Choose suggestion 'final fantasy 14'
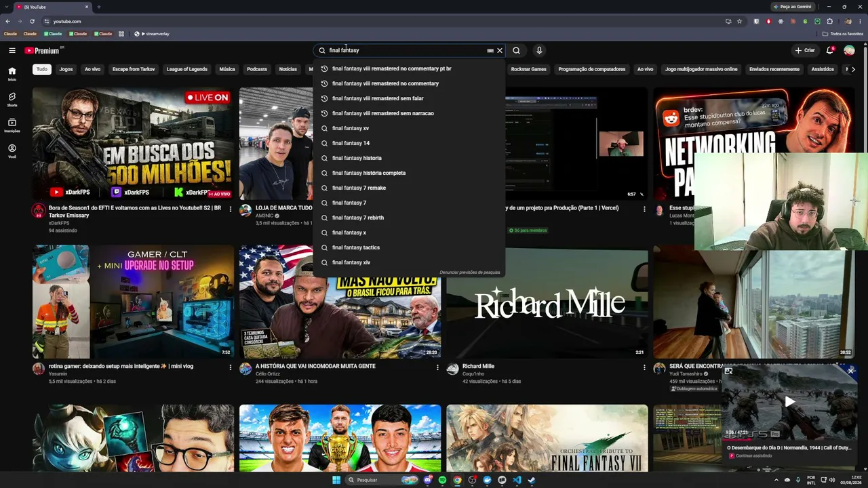The image size is (868, 488). coord(409,143)
